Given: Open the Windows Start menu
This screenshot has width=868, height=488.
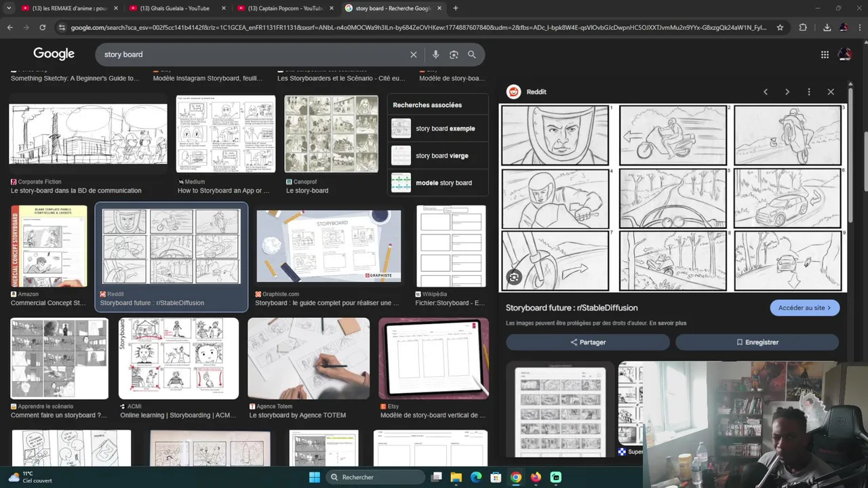Looking at the screenshot, I should pos(315,477).
